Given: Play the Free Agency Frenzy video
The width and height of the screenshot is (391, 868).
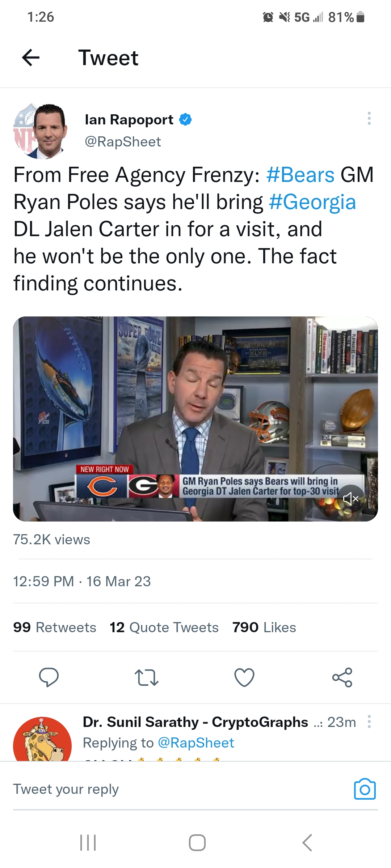Looking at the screenshot, I should [195, 419].
